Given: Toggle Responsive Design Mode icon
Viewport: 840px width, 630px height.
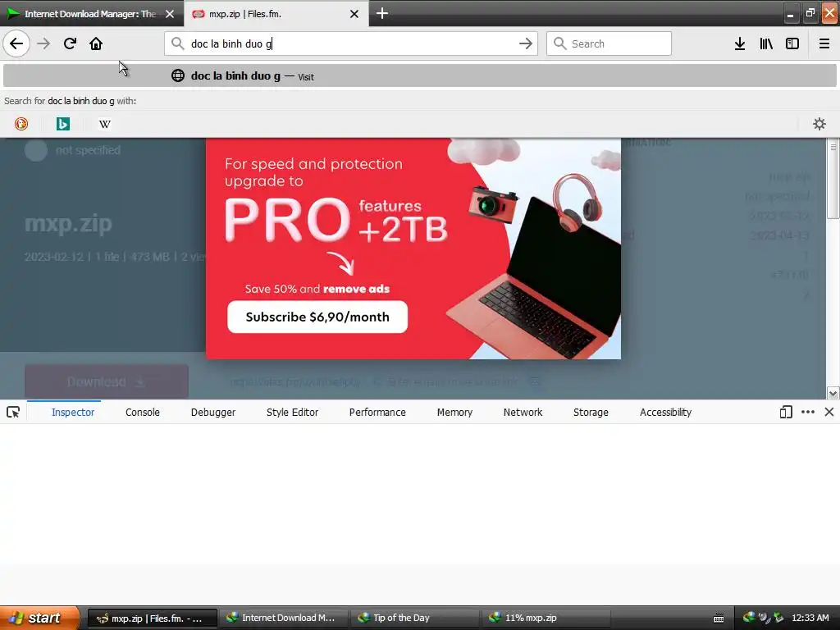Looking at the screenshot, I should [786, 412].
